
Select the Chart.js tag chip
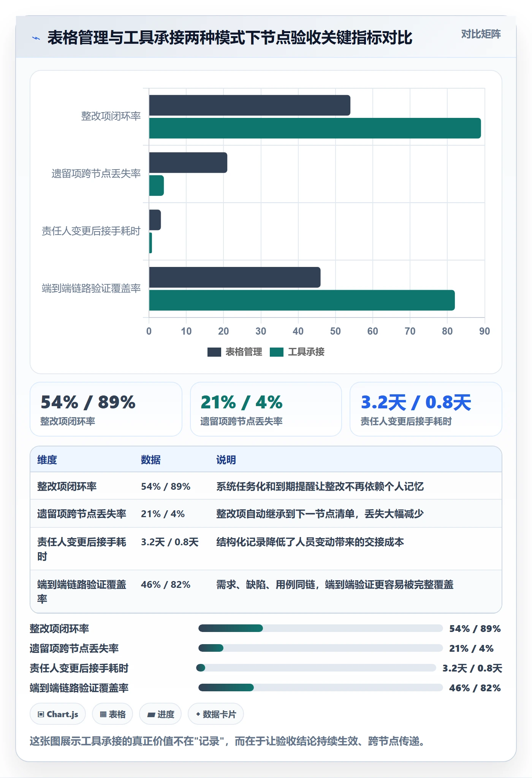[x=58, y=714]
